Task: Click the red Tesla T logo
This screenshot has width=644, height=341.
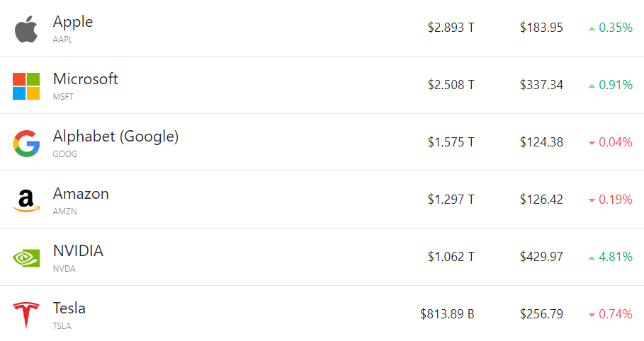Action: click(x=26, y=315)
